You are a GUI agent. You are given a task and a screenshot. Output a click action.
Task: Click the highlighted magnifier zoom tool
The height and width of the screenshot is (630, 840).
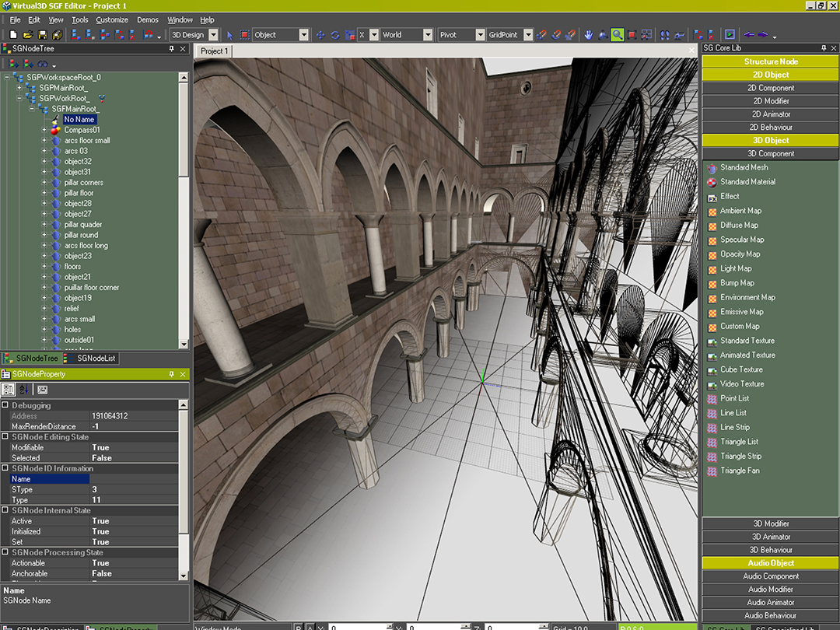pyautogui.click(x=618, y=35)
